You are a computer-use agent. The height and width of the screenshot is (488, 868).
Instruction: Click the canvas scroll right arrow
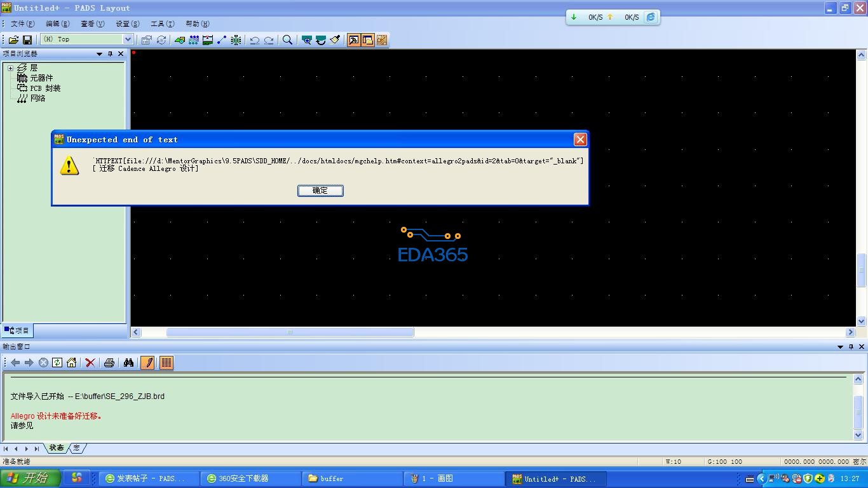(x=851, y=332)
